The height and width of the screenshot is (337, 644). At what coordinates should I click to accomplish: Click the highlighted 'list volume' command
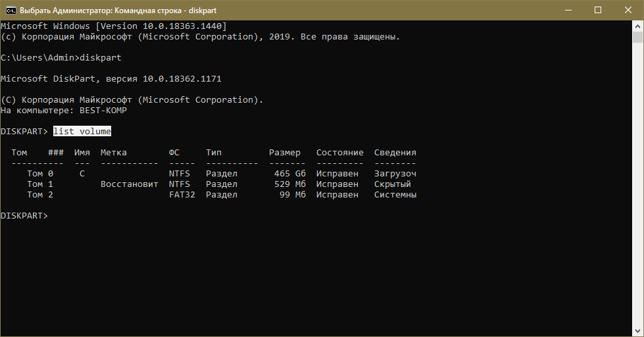coord(82,132)
